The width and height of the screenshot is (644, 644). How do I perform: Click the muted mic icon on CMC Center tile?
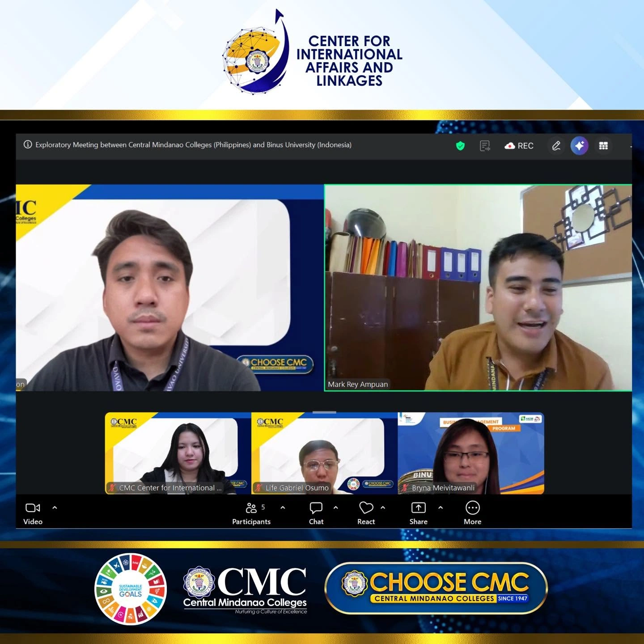tap(112, 487)
